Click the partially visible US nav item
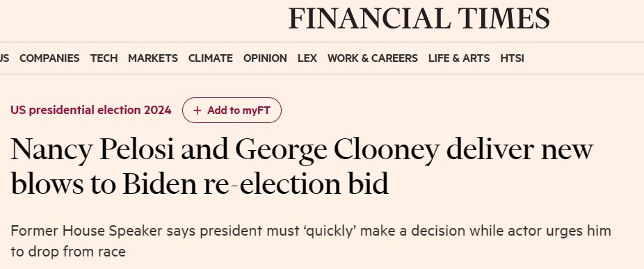Viewport: 644px width, 269px height. tap(4, 58)
